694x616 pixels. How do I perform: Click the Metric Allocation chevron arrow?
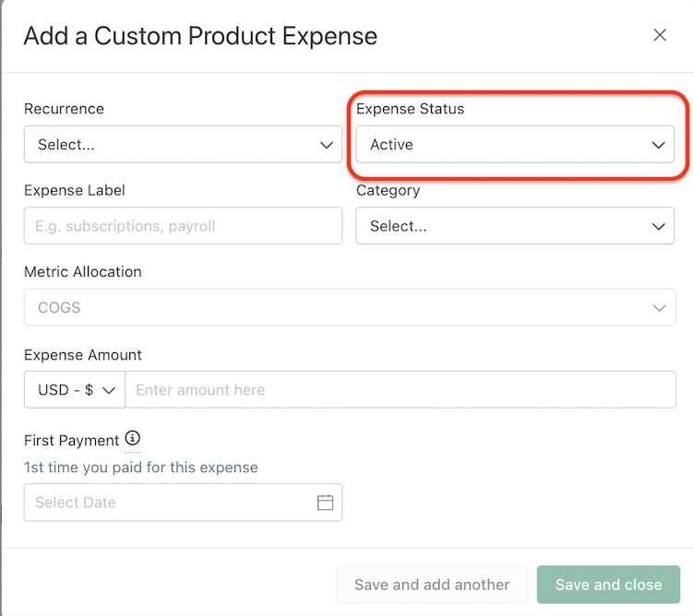coord(660,308)
